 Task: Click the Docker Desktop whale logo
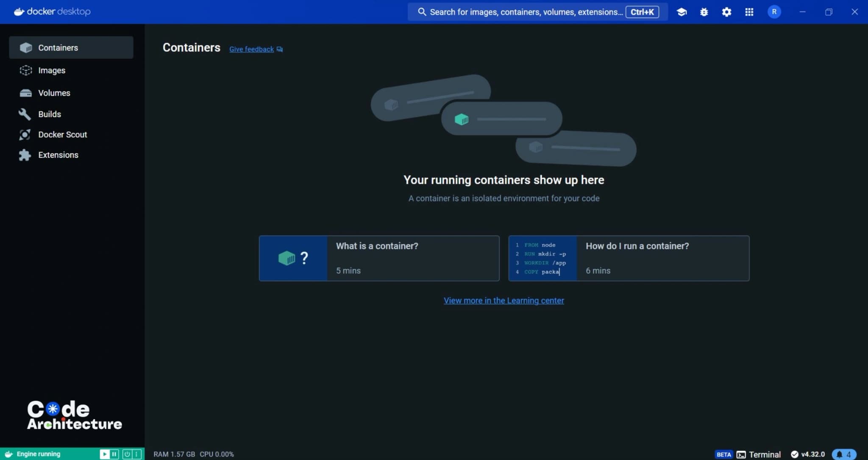[x=52, y=11]
